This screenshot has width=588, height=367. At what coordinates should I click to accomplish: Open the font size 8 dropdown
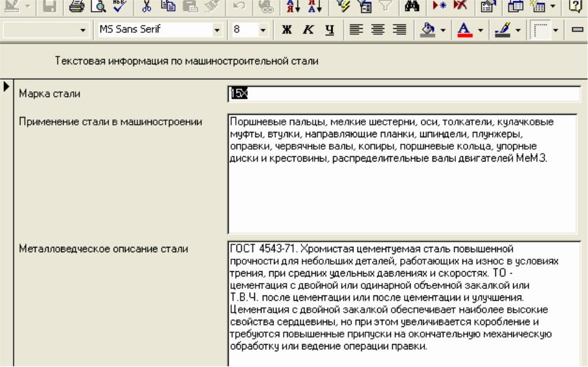(x=263, y=30)
